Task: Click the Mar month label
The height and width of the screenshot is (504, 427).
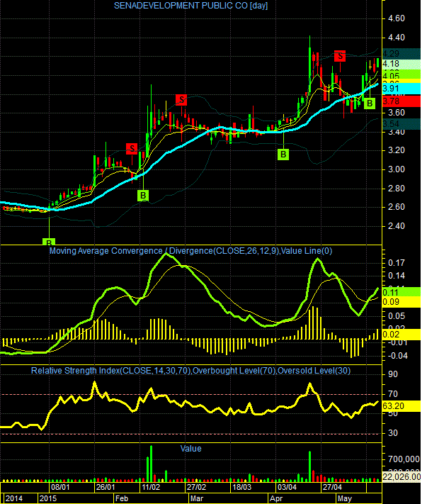Action: (x=197, y=498)
